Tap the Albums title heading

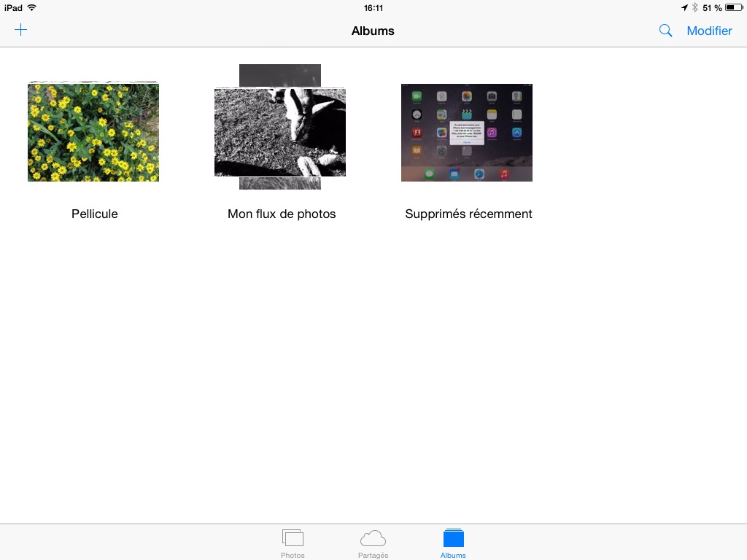coord(373,31)
